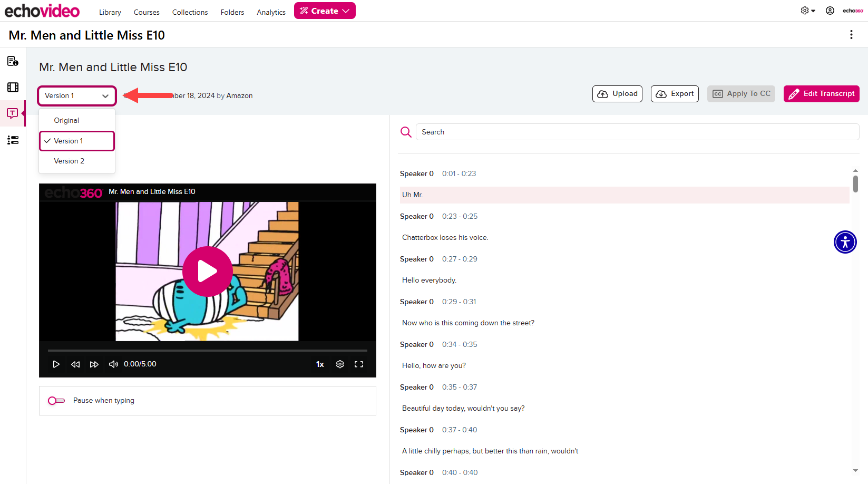The height and width of the screenshot is (484, 868).
Task: Open the settings gear dropdown in header
Action: pyautogui.click(x=807, y=11)
